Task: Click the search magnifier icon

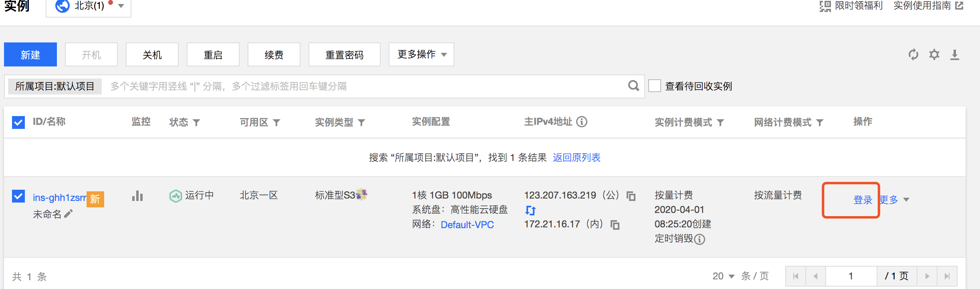Action: [x=633, y=86]
